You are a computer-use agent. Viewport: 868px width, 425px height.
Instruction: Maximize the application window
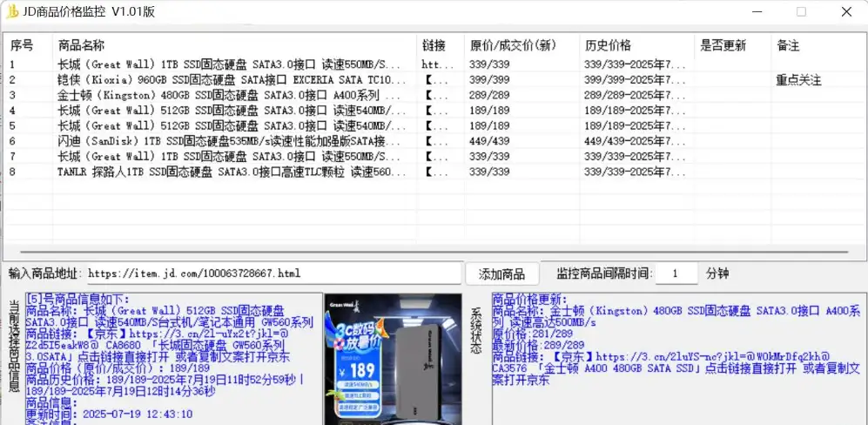801,11
